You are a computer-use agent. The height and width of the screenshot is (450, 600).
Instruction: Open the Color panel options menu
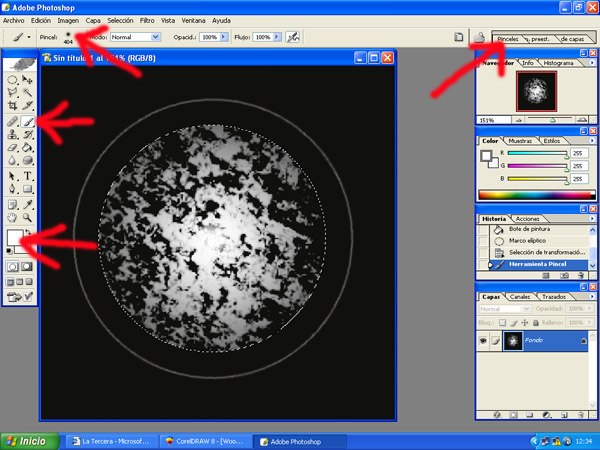click(592, 141)
